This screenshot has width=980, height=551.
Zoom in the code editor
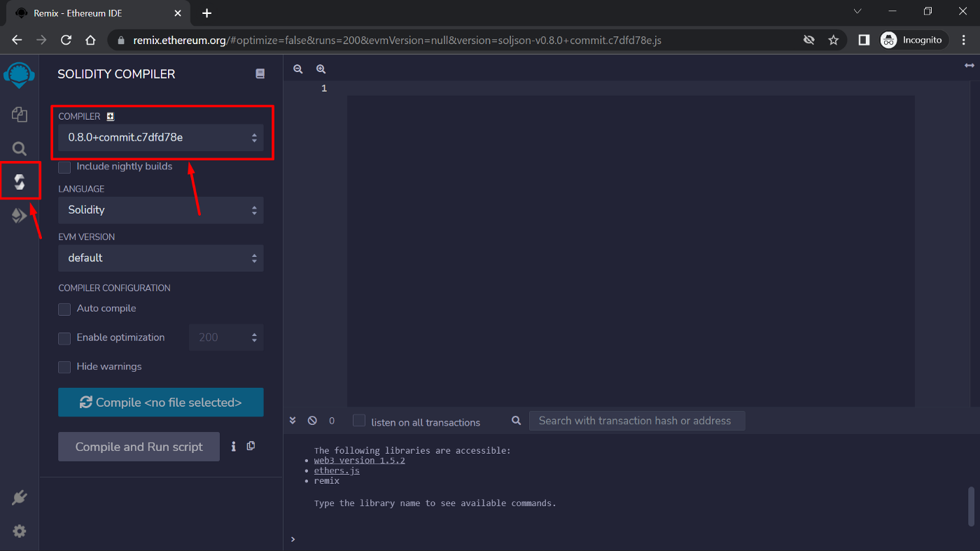click(321, 69)
